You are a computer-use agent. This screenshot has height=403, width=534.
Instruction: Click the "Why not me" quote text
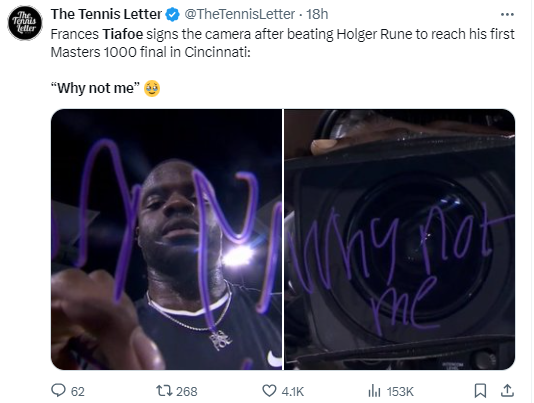click(95, 88)
